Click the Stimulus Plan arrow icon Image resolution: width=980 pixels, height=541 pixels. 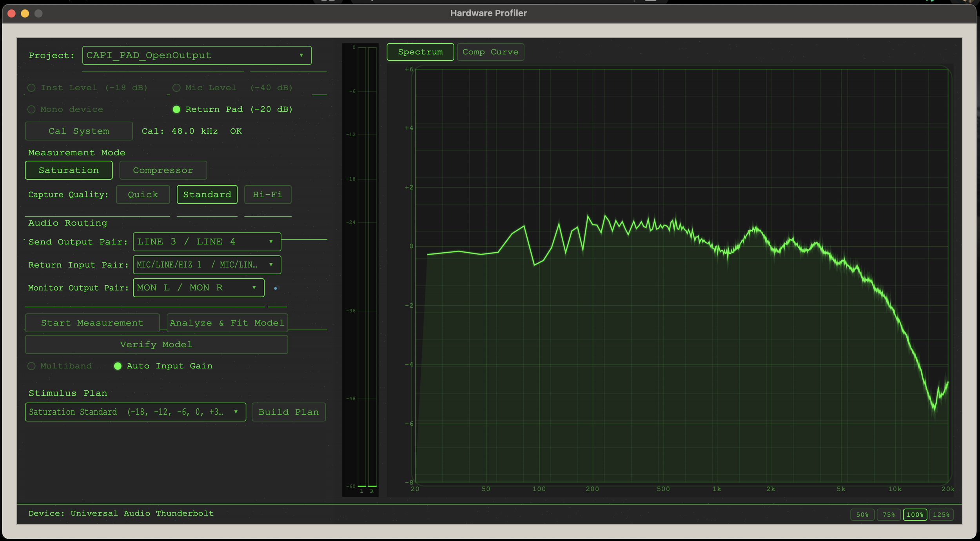point(236,412)
